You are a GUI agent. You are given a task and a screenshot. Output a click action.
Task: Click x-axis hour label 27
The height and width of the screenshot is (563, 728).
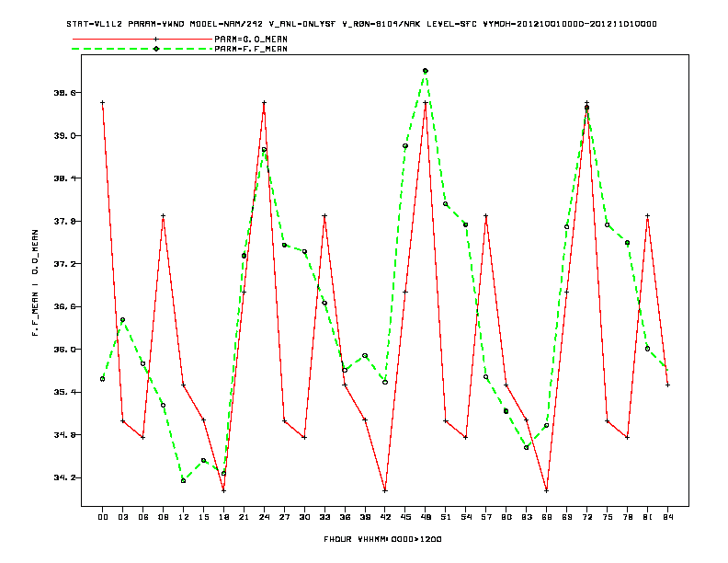tap(284, 517)
